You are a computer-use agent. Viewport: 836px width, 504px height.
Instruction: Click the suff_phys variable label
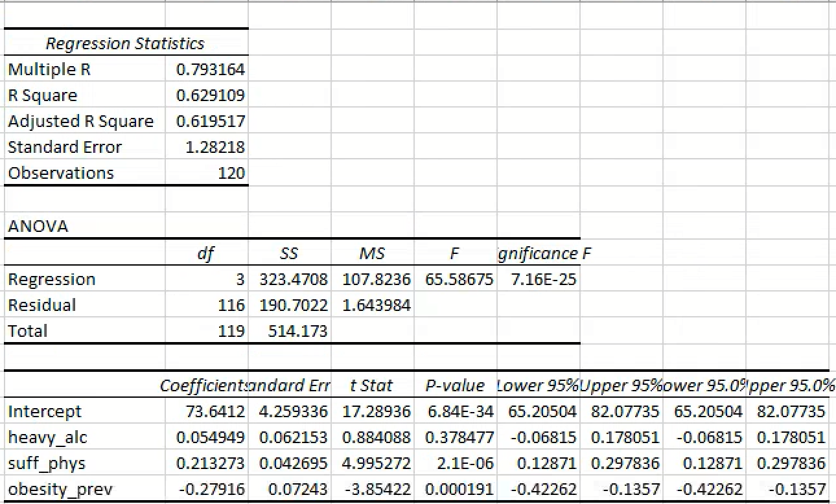[x=47, y=463]
